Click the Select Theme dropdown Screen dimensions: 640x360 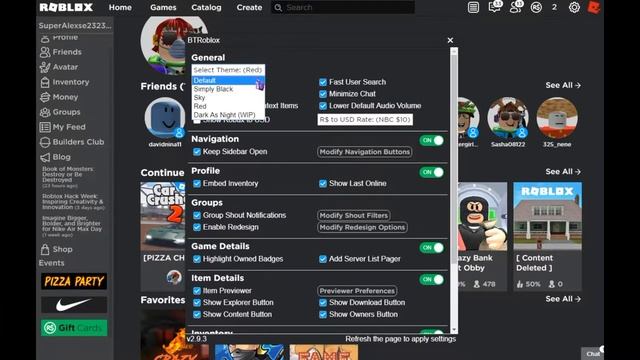tap(228, 70)
